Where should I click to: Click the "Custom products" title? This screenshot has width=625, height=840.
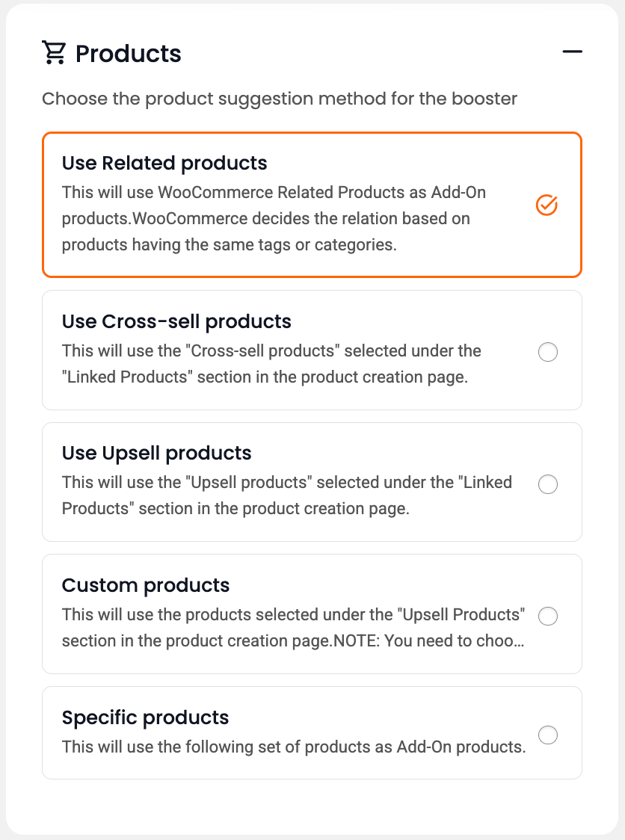coord(146,585)
